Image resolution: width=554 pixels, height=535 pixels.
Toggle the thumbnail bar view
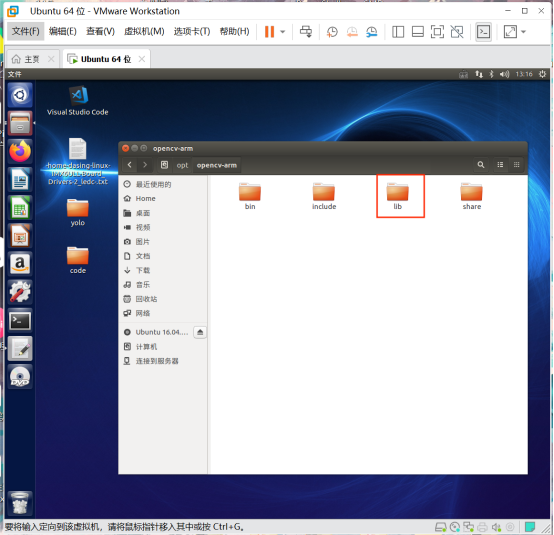418,32
